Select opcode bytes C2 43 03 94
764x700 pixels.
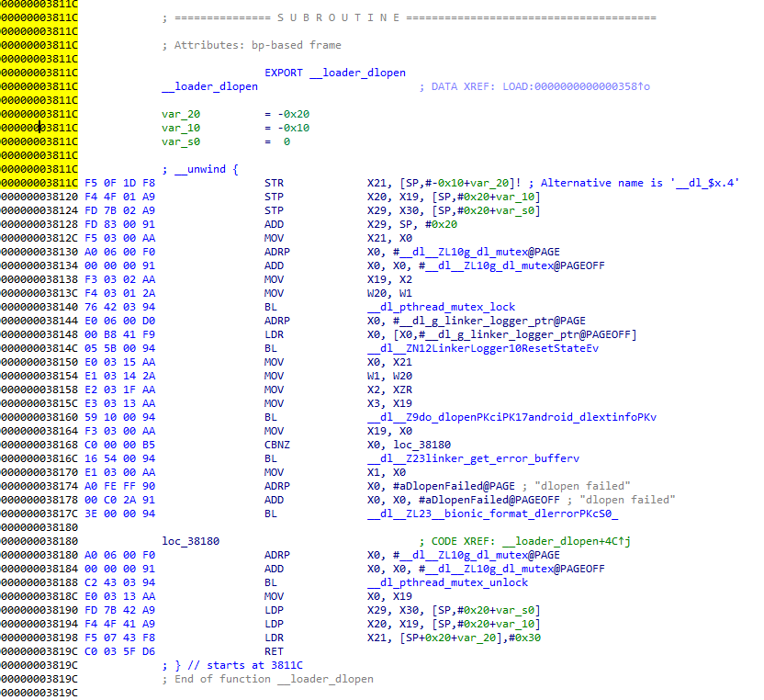point(120,582)
